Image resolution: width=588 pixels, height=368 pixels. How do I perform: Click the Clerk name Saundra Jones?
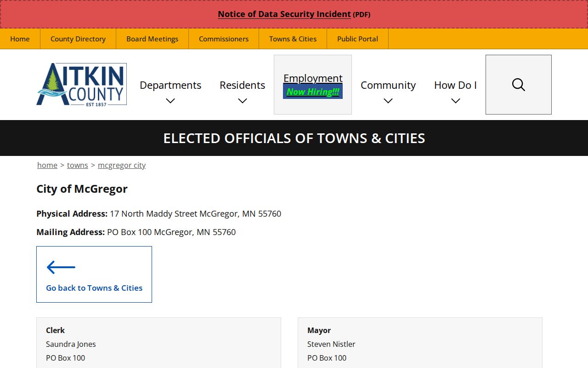[71, 344]
